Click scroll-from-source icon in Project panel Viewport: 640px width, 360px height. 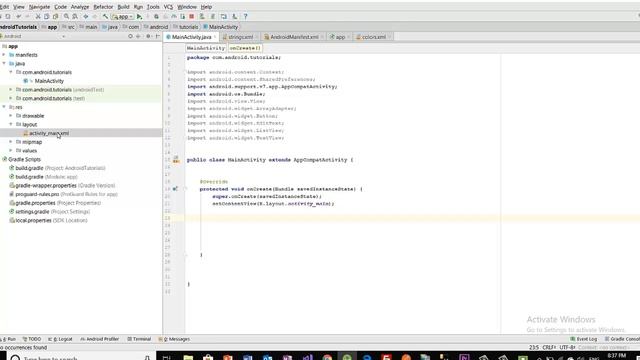[x=130, y=36]
